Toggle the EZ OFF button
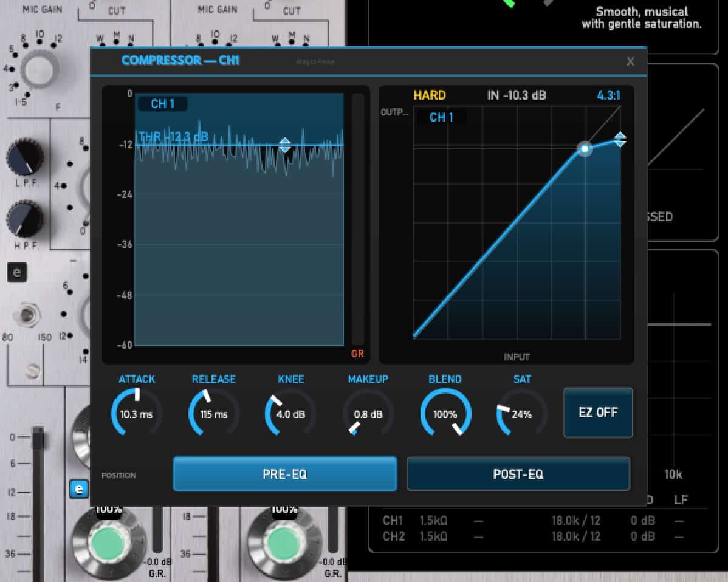This screenshot has height=582, width=728. coord(598,413)
